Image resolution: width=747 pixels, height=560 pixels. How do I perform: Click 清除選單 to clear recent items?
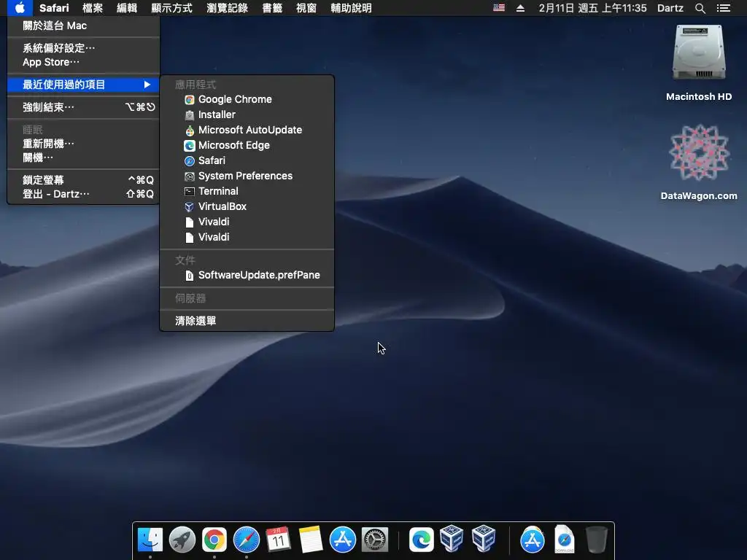tap(247, 321)
